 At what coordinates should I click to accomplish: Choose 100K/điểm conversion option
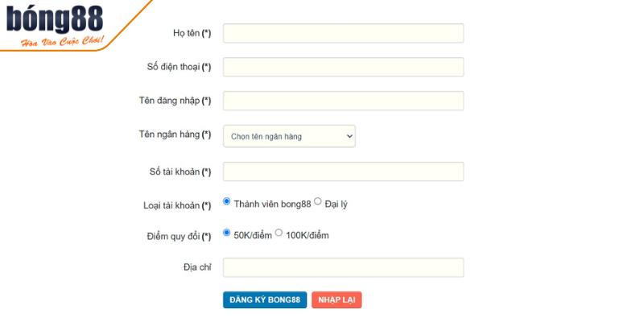tap(279, 233)
